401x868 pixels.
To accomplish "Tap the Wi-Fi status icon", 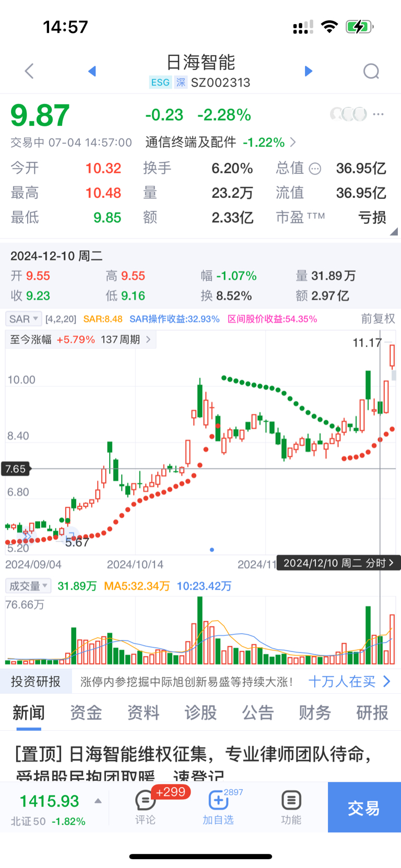I will click(329, 27).
